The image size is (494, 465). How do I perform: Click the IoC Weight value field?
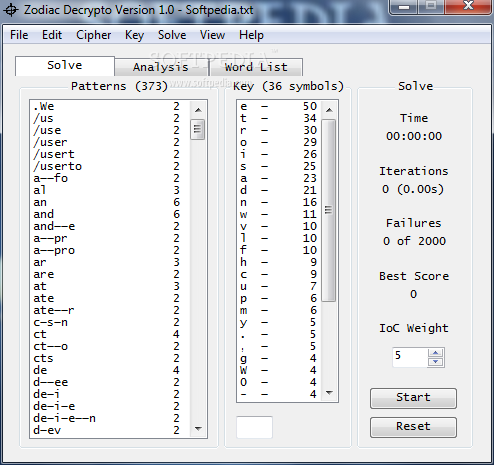coord(410,357)
